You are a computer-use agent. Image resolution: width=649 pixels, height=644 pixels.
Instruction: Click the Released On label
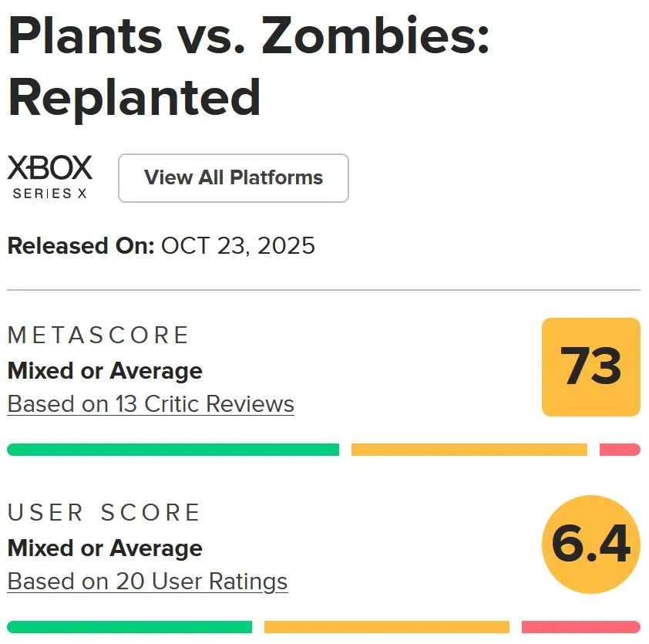80,246
